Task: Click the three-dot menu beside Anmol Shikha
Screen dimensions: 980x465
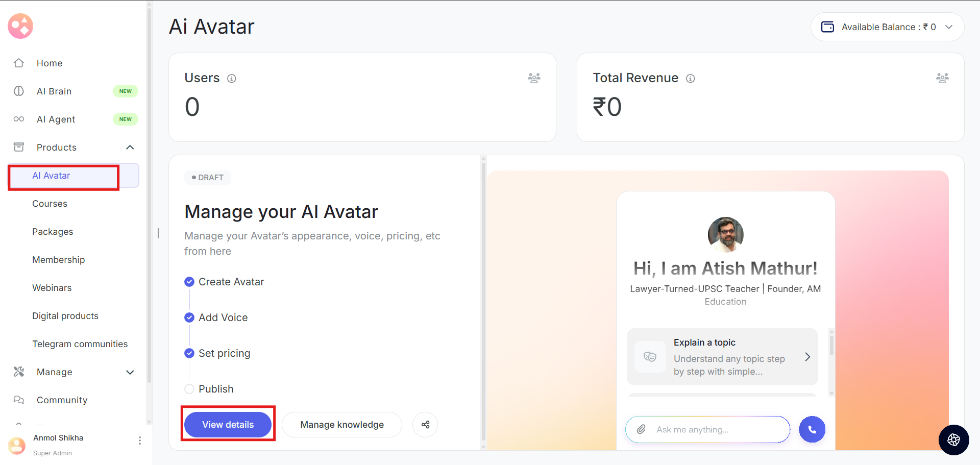Action: pyautogui.click(x=140, y=440)
